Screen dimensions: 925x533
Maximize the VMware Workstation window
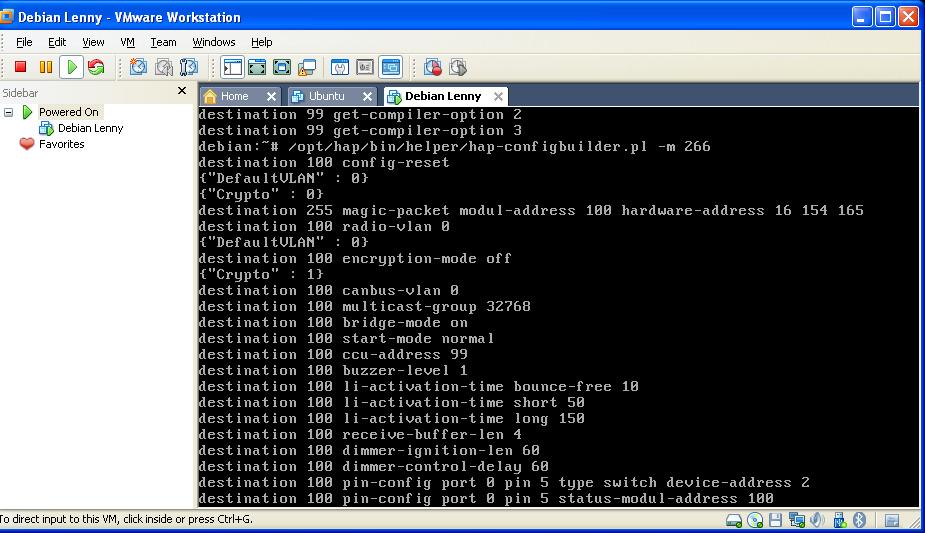point(885,17)
